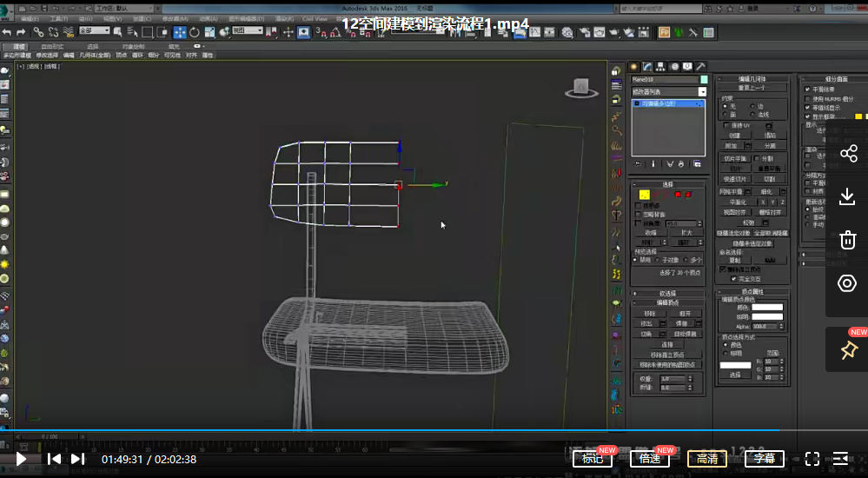The width and height of the screenshot is (868, 478).
Task: Click the Undo arrow in the toolbar
Action: pyautogui.click(x=7, y=32)
